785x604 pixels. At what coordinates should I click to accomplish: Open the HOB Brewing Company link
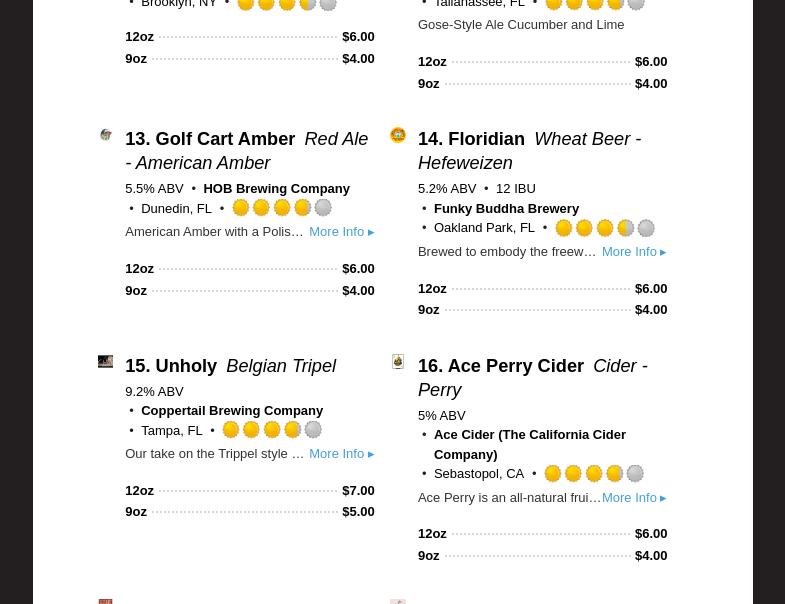276,189
